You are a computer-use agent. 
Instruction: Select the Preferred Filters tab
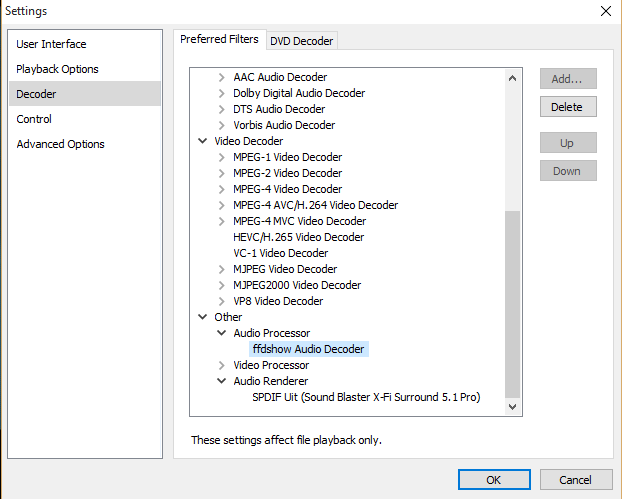(x=219, y=39)
